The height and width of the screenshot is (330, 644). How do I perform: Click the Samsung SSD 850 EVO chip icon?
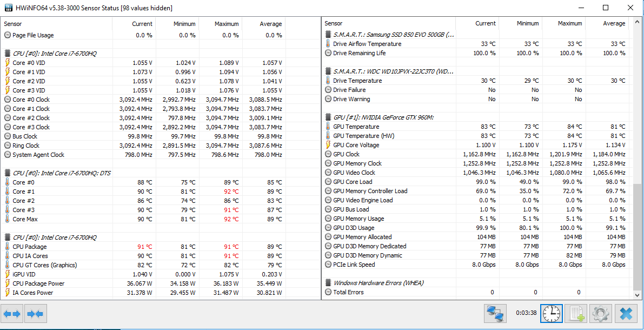click(x=328, y=35)
